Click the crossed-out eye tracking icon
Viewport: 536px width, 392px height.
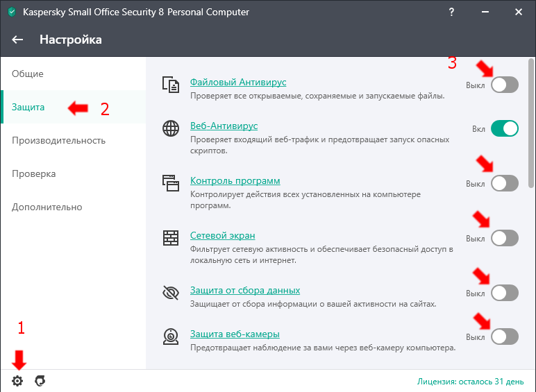point(171,293)
